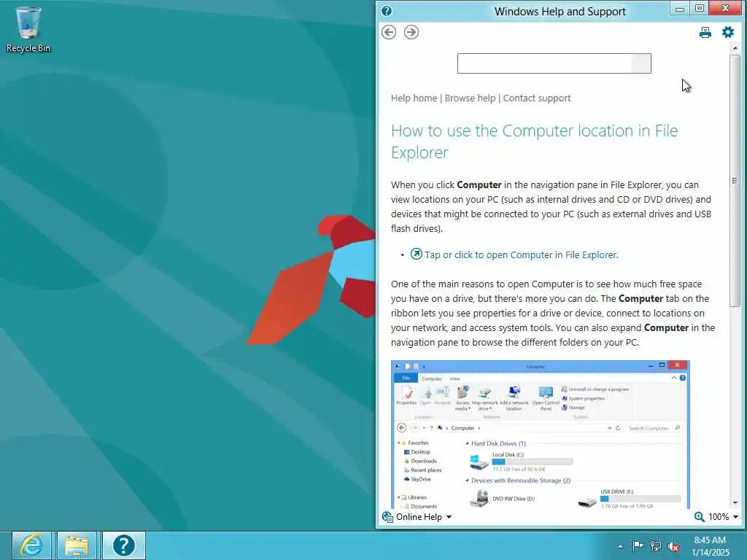747x560 pixels.
Task: Open Internet Explorer from the taskbar
Action: click(31, 545)
